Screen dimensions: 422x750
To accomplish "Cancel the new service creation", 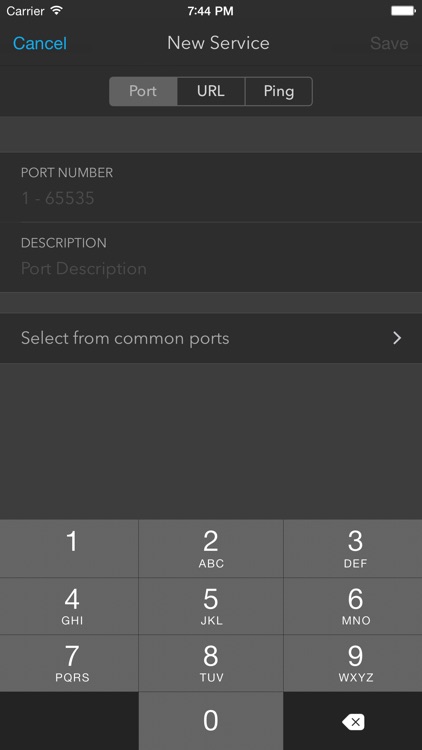I will [x=40, y=44].
